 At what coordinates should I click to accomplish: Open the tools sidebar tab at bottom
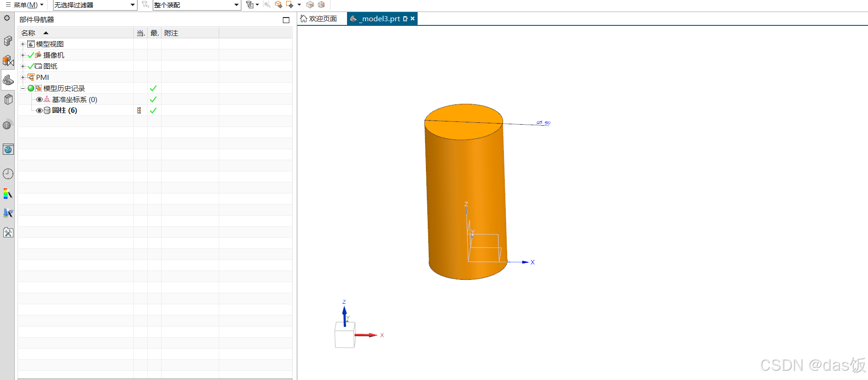[x=8, y=232]
